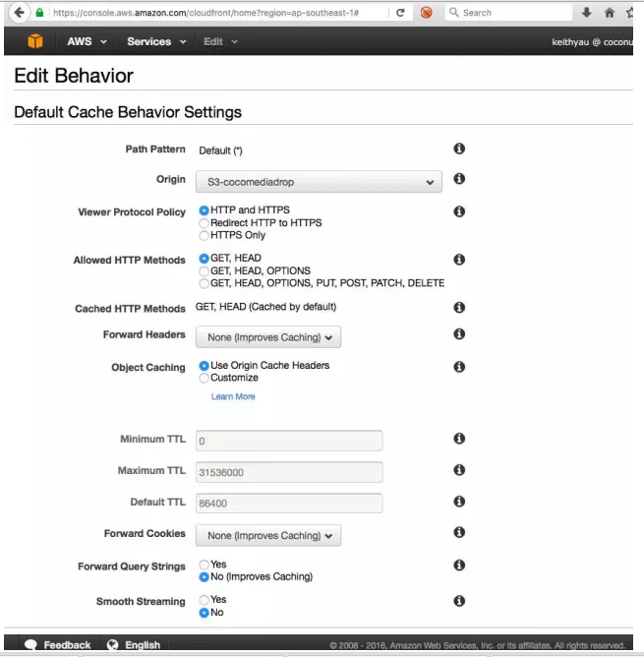Click the AWS orange cube logo

[35, 41]
